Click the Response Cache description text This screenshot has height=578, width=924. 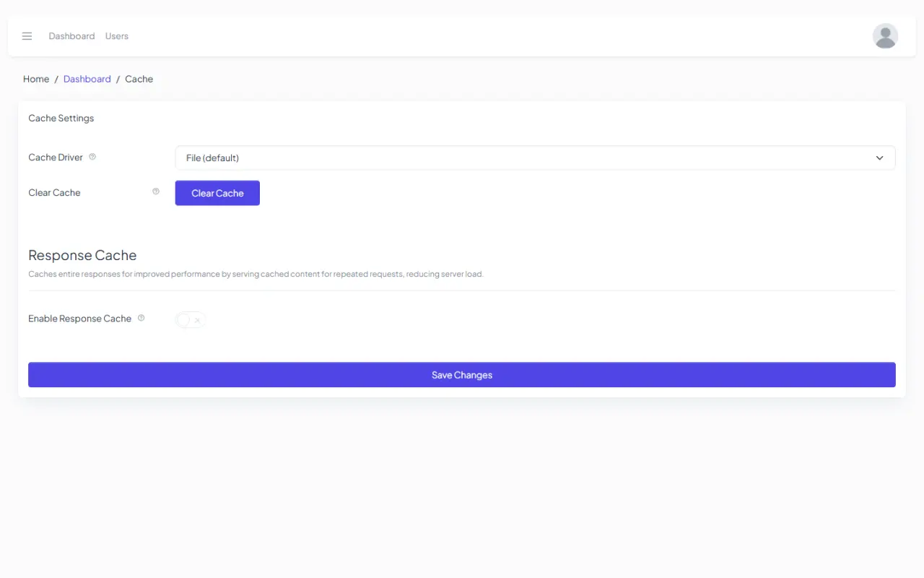coord(256,275)
